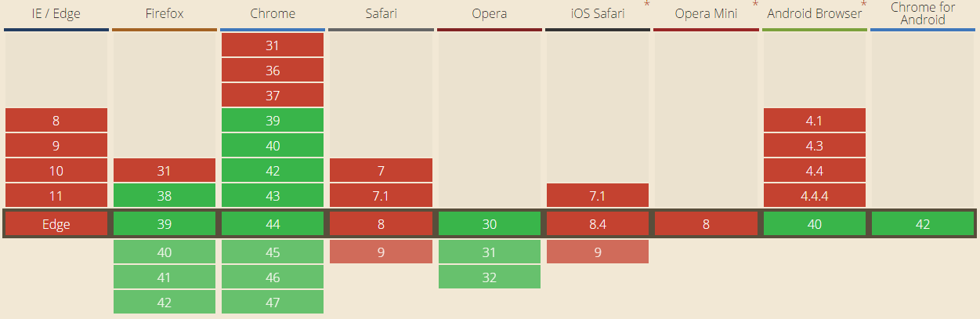Select the Opera Mini column heading

pos(706,13)
